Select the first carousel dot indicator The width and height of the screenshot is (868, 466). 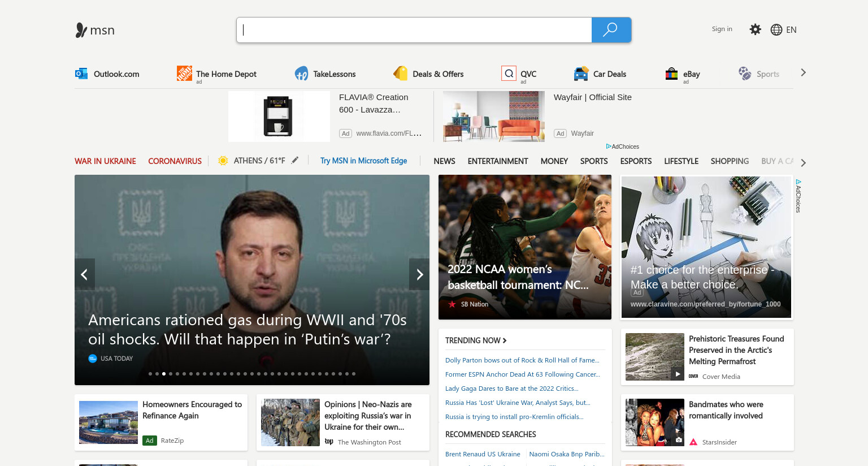[150, 374]
